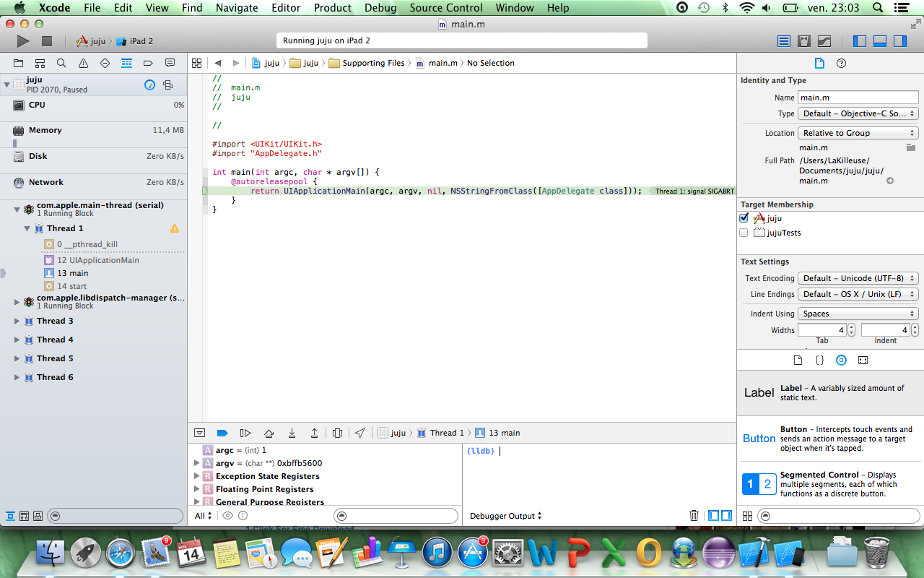Select the Object library icon
This screenshot has width=924, height=578.
click(x=841, y=360)
